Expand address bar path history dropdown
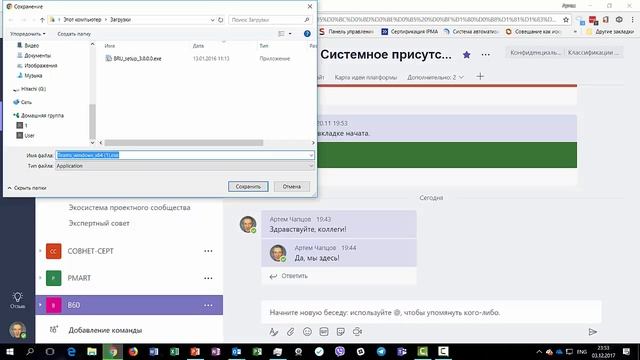Screen dimensions: 640x360 coord(212,20)
